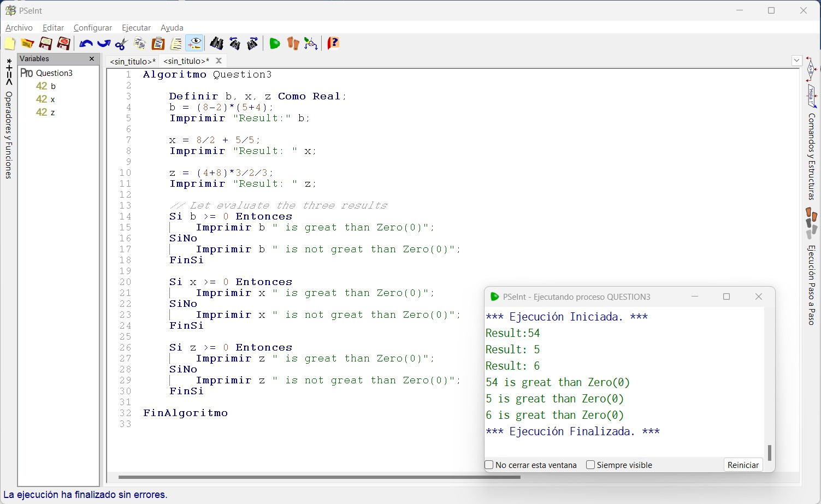Open the Ayuda menu
Screen dimensions: 821x504
[172, 28]
